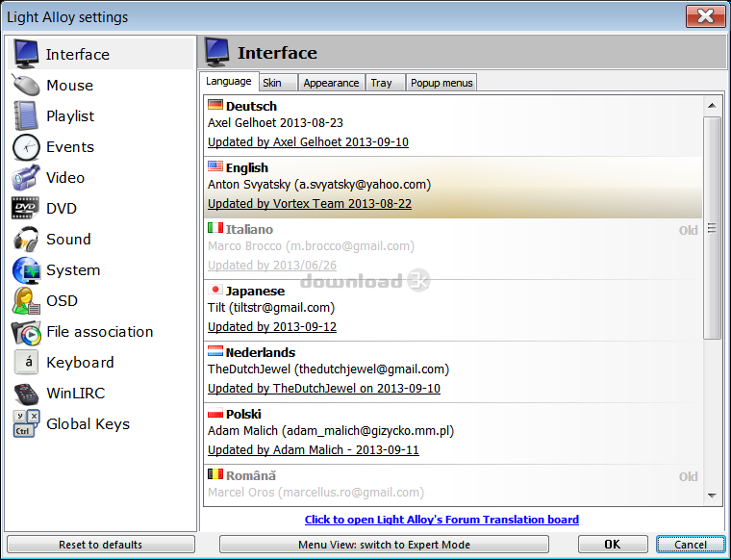Open the WinLIRC settings category
Screen dimensions: 731x560
click(x=100, y=394)
